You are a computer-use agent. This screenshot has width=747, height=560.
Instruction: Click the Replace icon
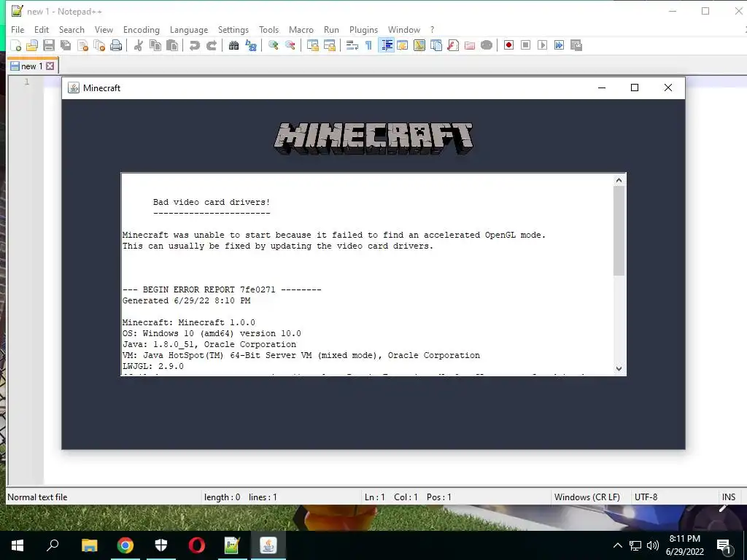251,45
